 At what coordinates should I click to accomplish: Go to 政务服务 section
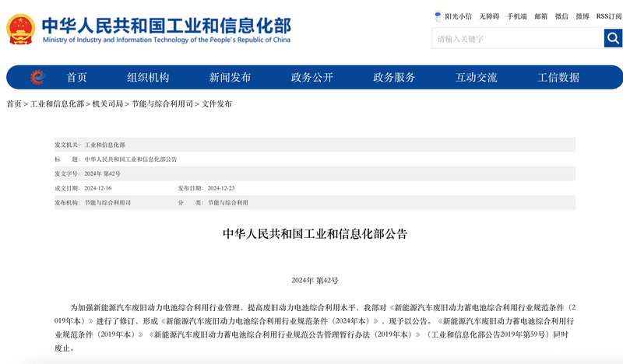pos(394,78)
